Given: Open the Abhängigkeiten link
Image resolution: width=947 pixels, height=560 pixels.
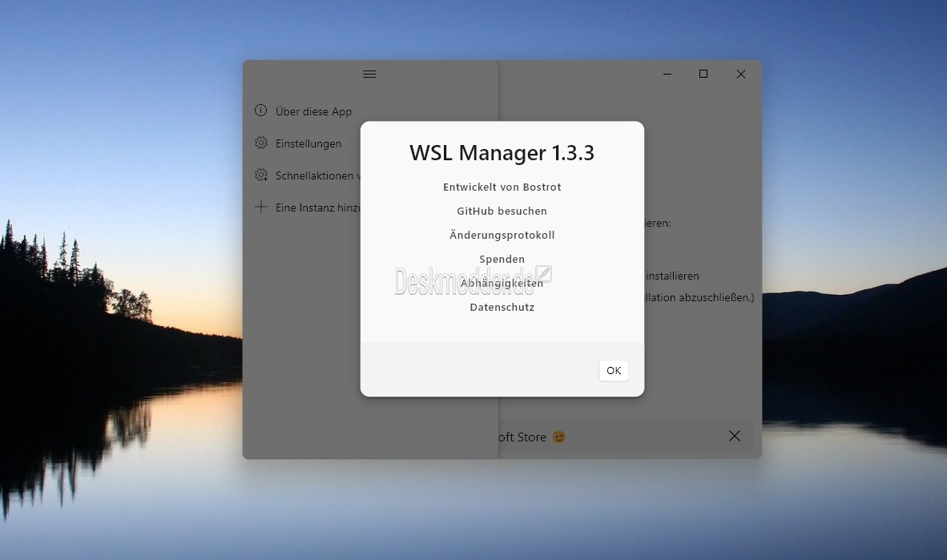Looking at the screenshot, I should tap(502, 284).
